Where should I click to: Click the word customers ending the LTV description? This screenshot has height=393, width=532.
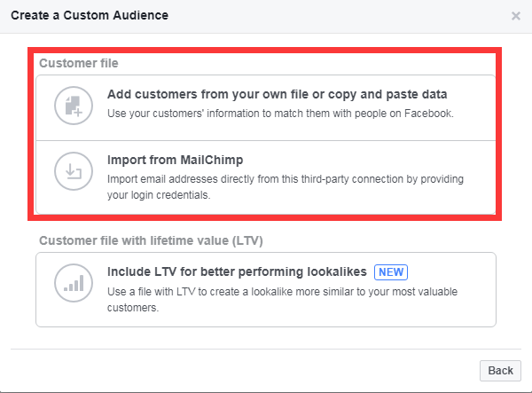click(133, 308)
